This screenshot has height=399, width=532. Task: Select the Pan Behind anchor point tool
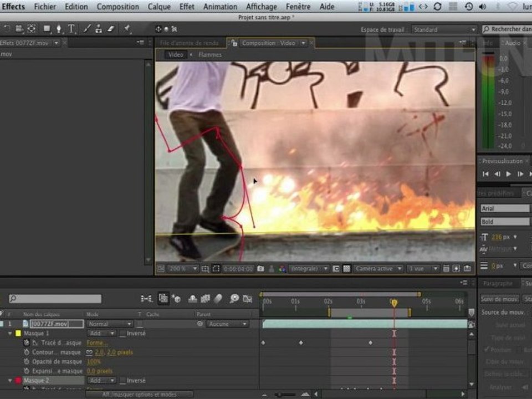[32, 29]
